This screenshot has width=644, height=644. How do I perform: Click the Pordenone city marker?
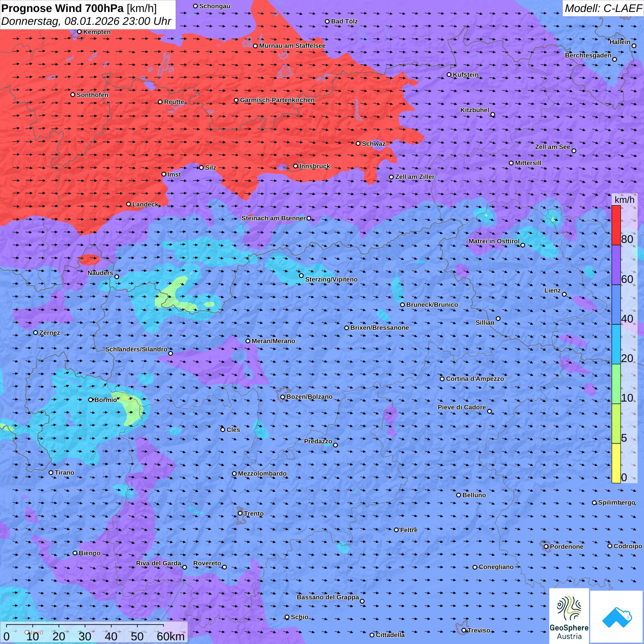(546, 546)
